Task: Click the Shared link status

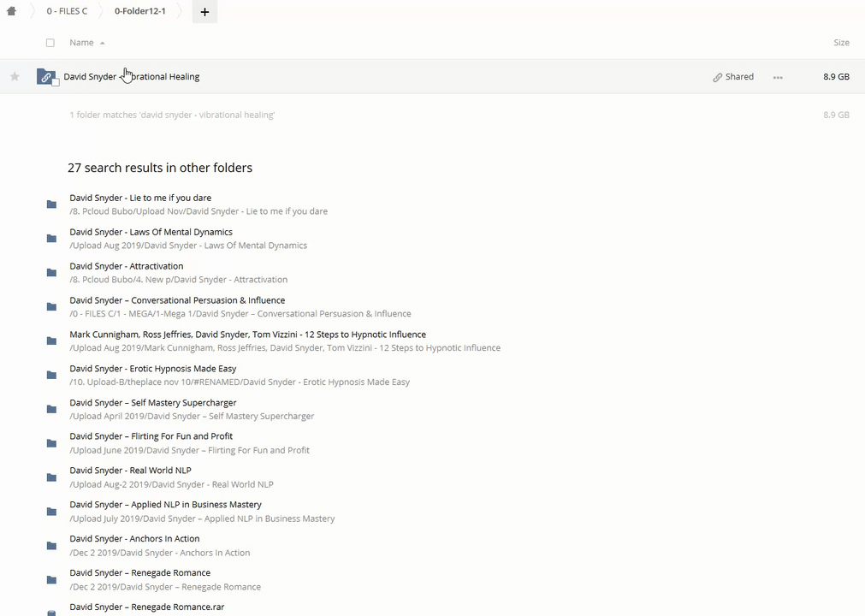Action: click(733, 77)
